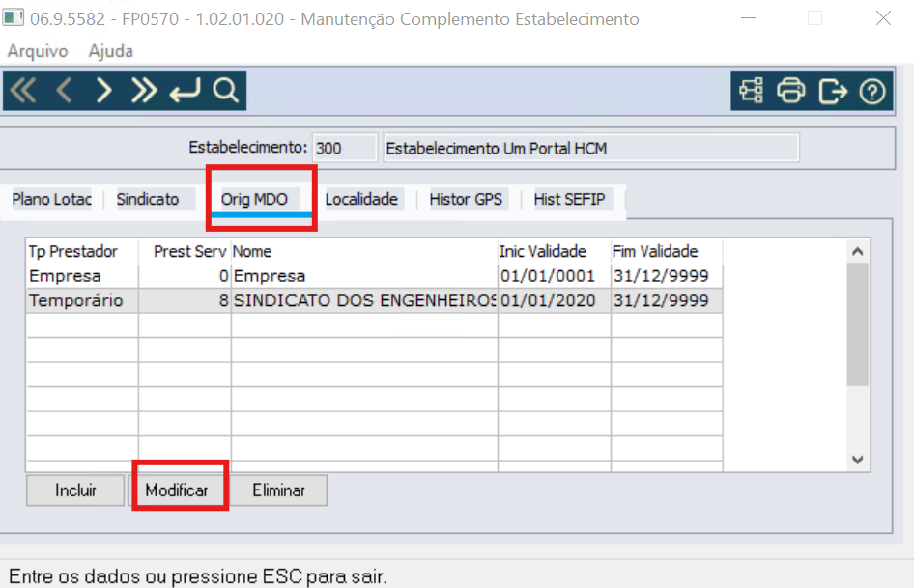
Task: Switch to the Plano Lotac tab
Action: [x=51, y=199]
